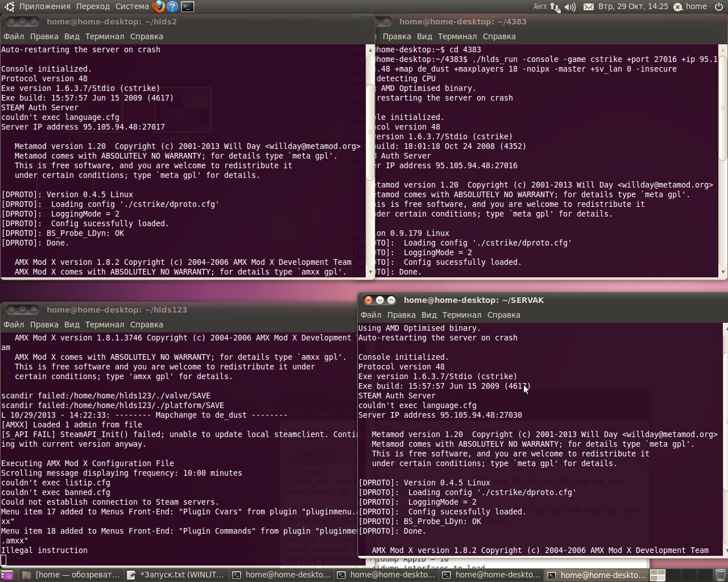Open the Приложения menu
728x582 pixels.
(45, 7)
